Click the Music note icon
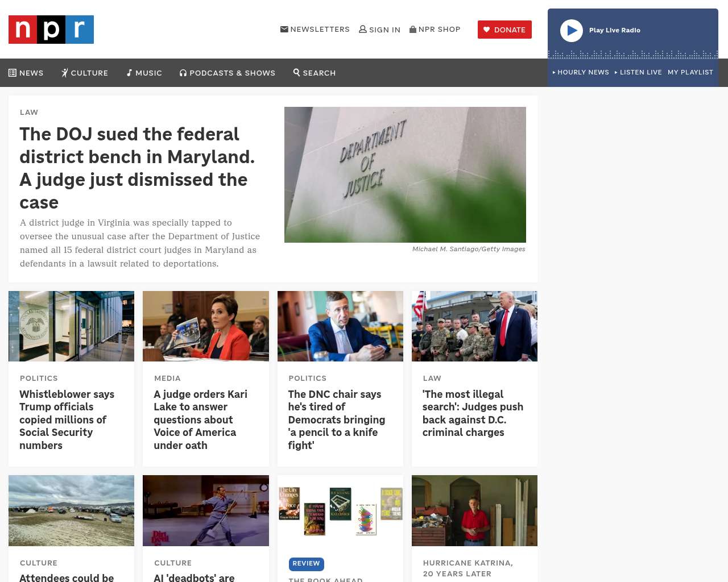The height and width of the screenshot is (582, 728). (x=130, y=73)
